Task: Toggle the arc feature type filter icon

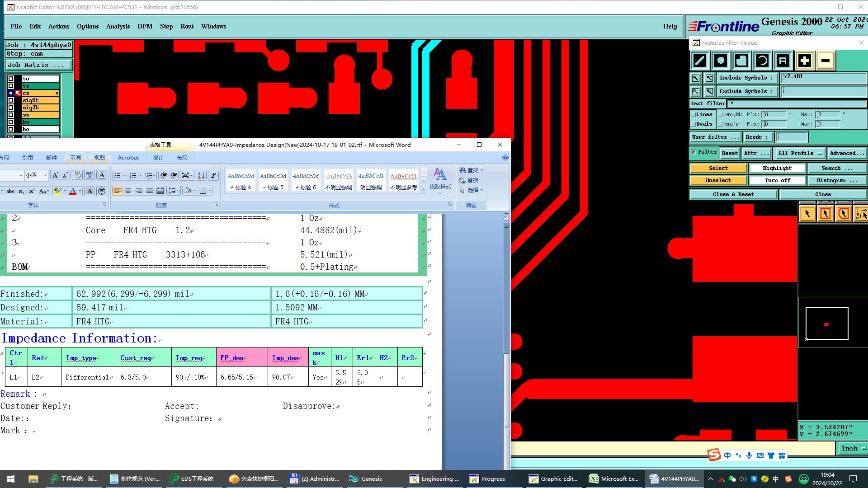Action: click(762, 61)
